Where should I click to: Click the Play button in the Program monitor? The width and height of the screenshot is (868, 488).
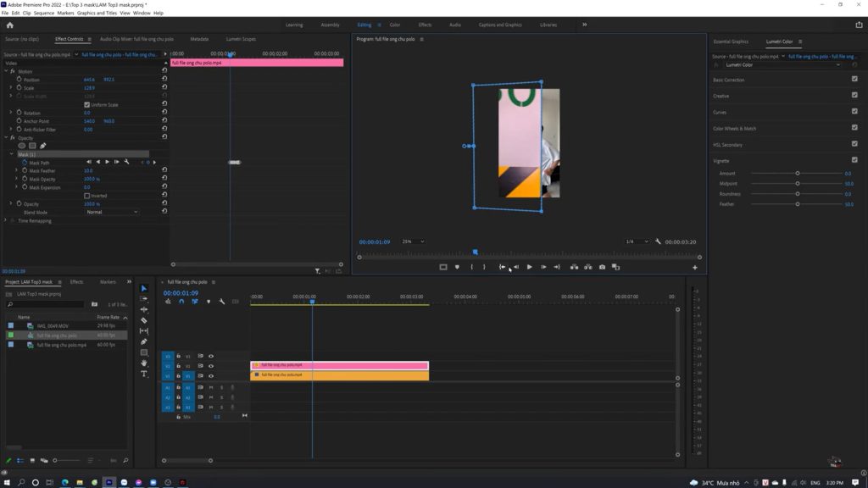(530, 267)
